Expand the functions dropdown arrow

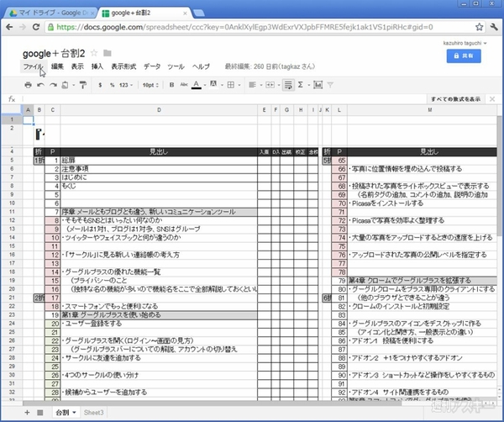click(308, 85)
